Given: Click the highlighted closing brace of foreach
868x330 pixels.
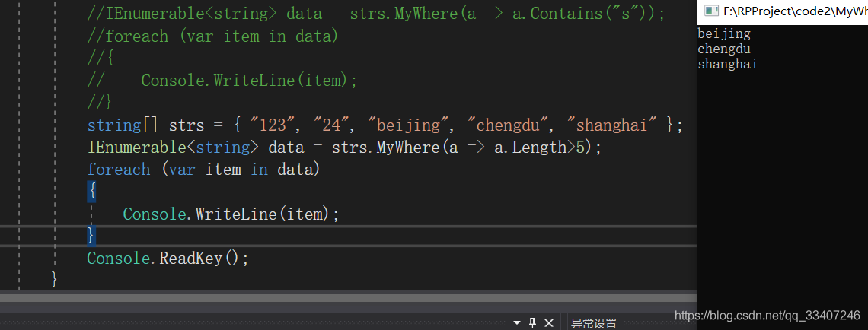Looking at the screenshot, I should [x=91, y=236].
